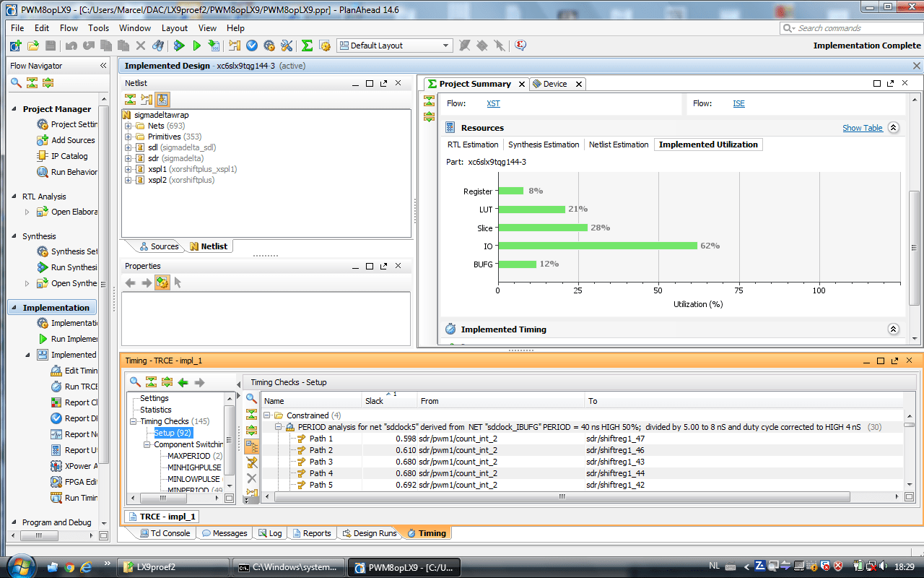
Task: Click the Generate Bitstream toolbar icon
Action: [214, 46]
